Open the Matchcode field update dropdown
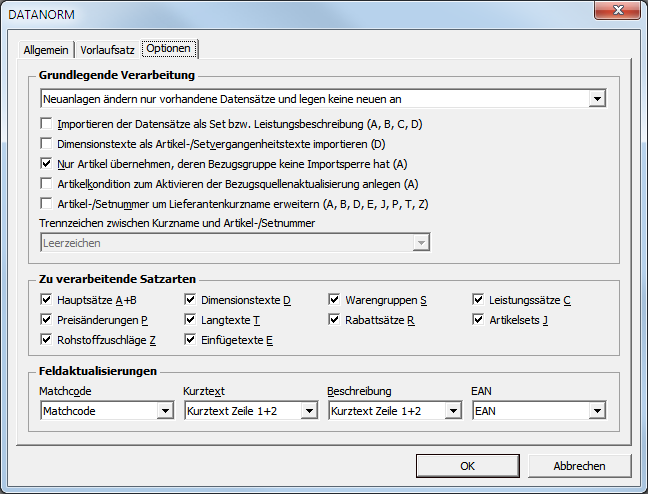This screenshot has width=648, height=494. pyautogui.click(x=165, y=410)
